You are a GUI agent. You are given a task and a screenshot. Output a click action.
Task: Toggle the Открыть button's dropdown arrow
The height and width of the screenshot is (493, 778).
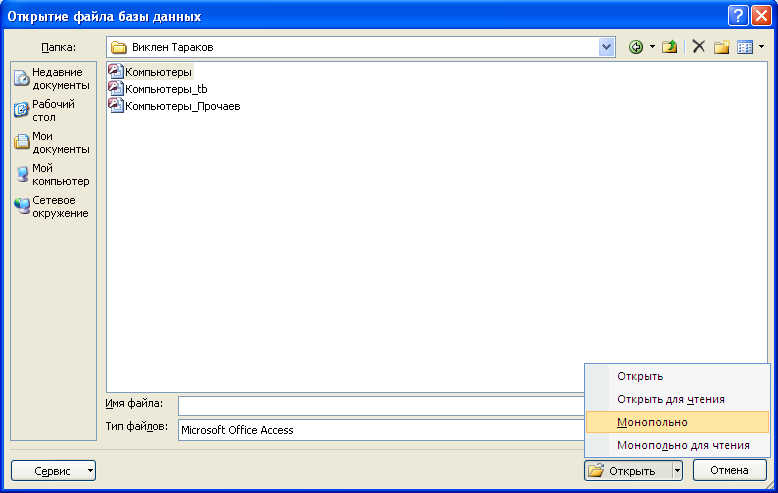[x=677, y=471]
